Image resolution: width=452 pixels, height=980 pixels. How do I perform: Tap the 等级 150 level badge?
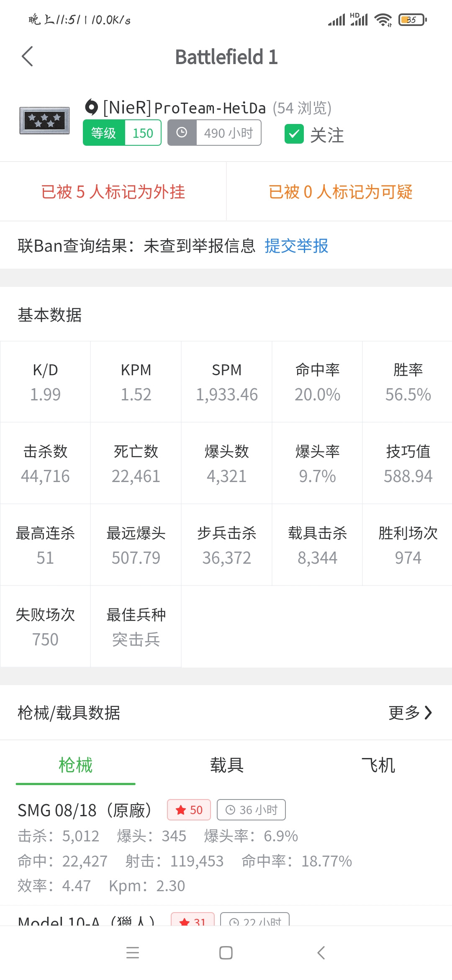pos(122,133)
